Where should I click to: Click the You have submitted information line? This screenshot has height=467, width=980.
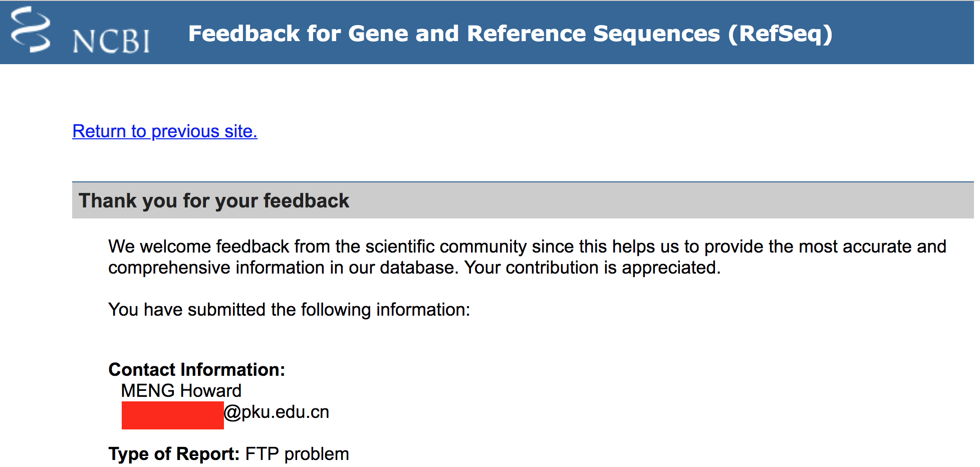tap(289, 310)
